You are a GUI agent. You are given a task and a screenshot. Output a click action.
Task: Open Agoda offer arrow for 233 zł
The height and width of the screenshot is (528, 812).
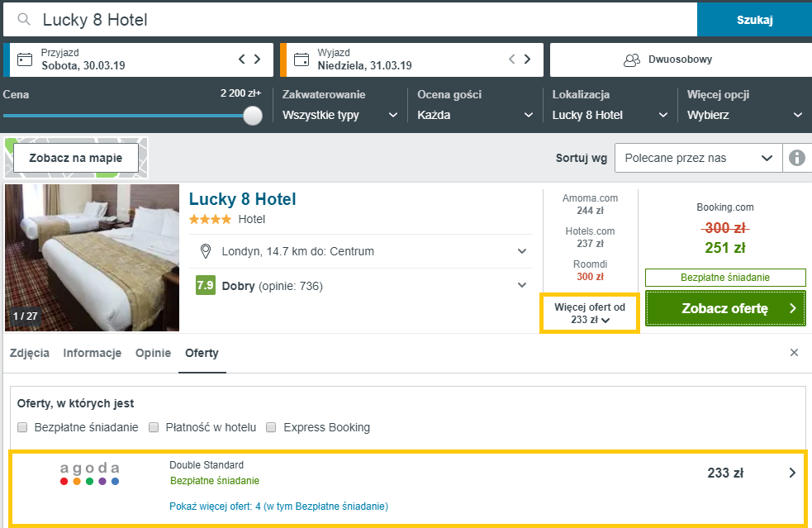[x=792, y=473]
